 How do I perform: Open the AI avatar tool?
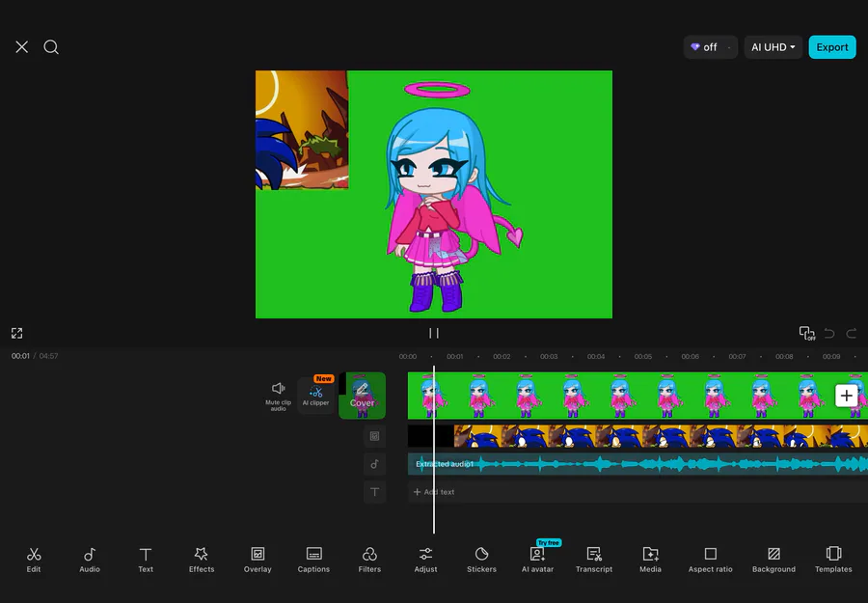pyautogui.click(x=537, y=560)
